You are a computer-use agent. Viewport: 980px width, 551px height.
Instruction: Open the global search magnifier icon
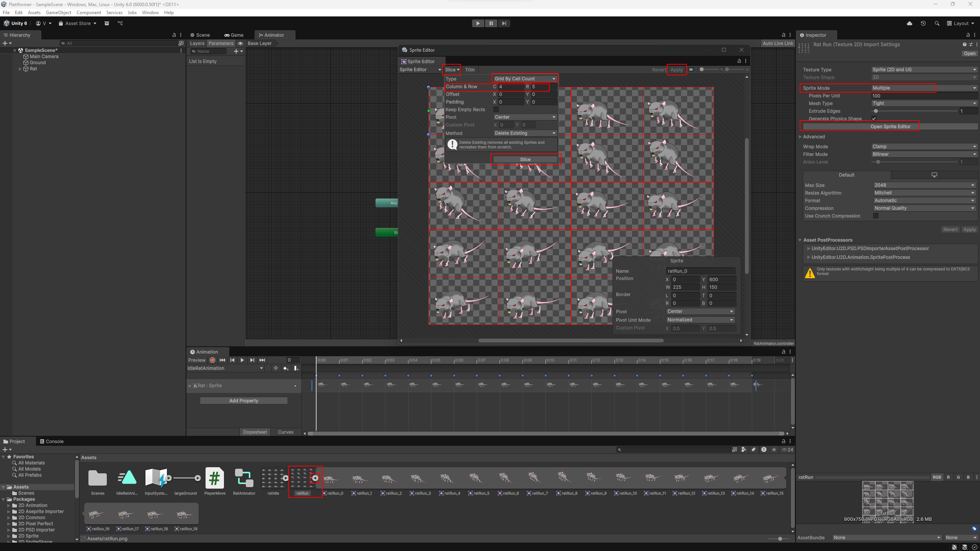[937, 23]
